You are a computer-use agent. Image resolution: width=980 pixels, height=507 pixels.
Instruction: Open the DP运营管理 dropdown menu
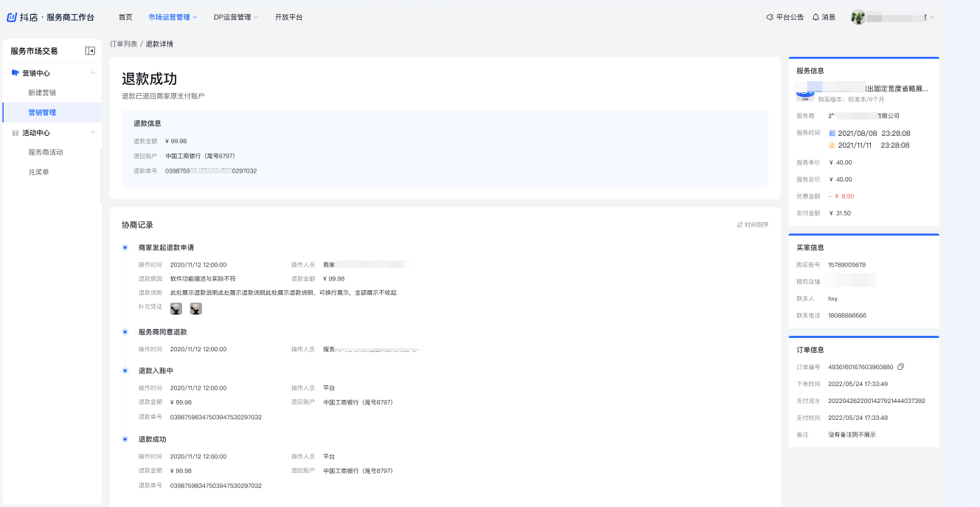[x=236, y=17]
